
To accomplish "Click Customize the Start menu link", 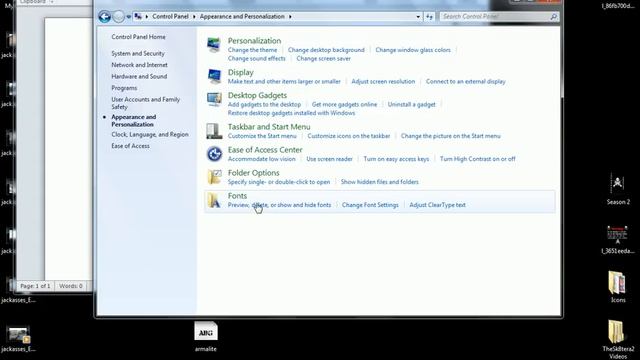I will 262,136.
